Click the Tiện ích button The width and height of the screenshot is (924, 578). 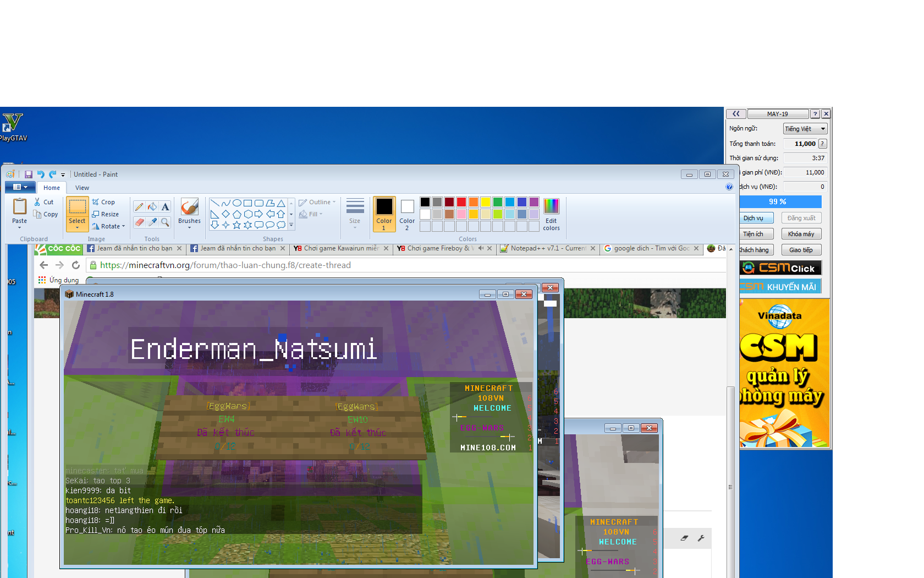click(x=756, y=234)
